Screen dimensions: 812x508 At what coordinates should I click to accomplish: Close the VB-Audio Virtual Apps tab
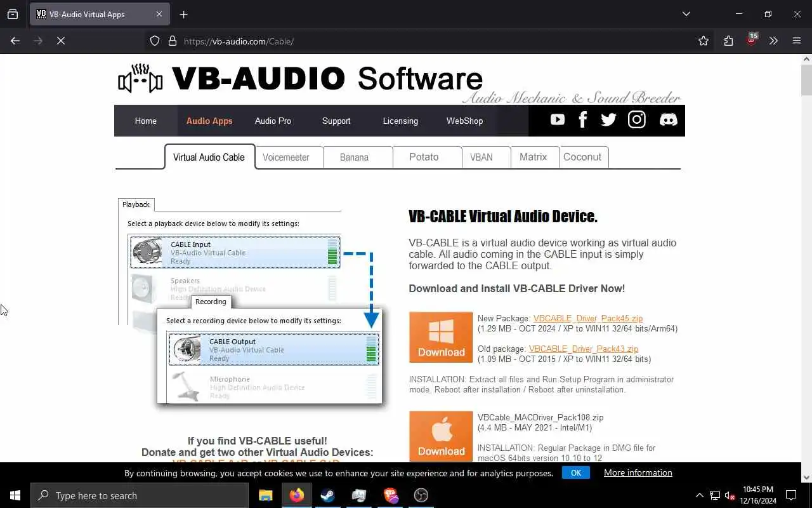click(159, 14)
